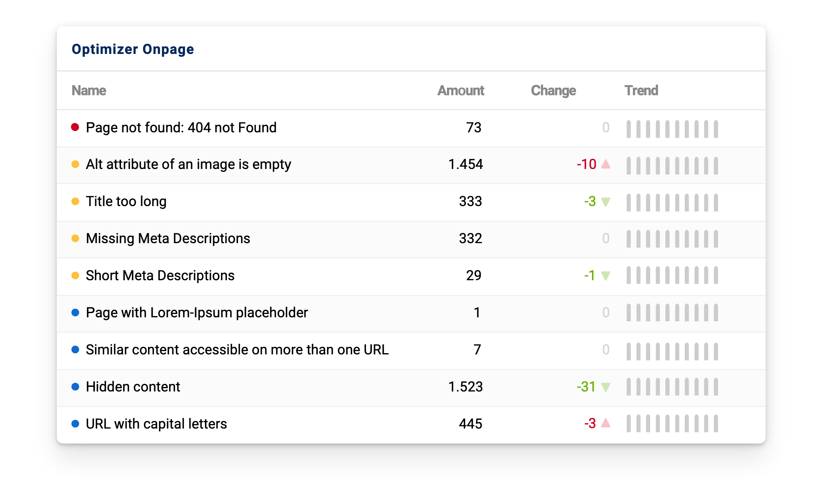
Task: Open 'Alt attribute of an image is empty'
Action: tap(188, 164)
